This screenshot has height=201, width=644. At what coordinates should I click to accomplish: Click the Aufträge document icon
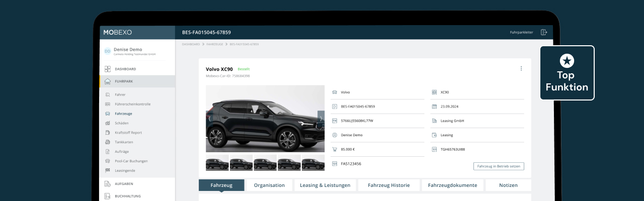tap(108, 151)
